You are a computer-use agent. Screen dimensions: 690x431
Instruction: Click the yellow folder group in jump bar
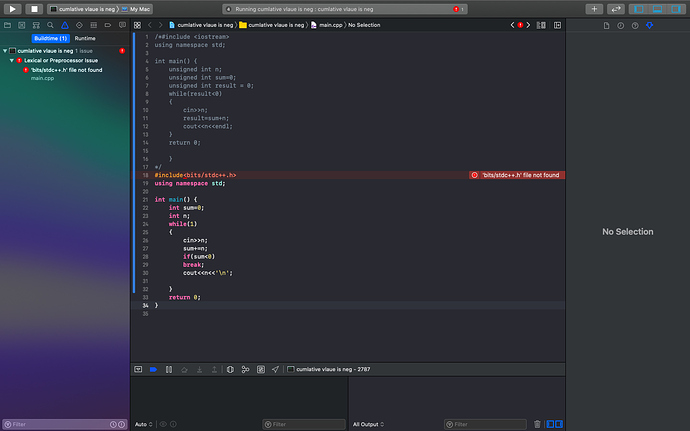272,25
